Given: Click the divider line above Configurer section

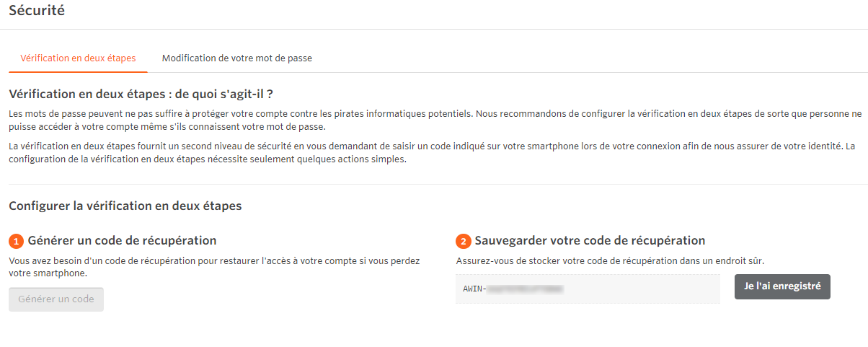Looking at the screenshot, I should point(434,184).
